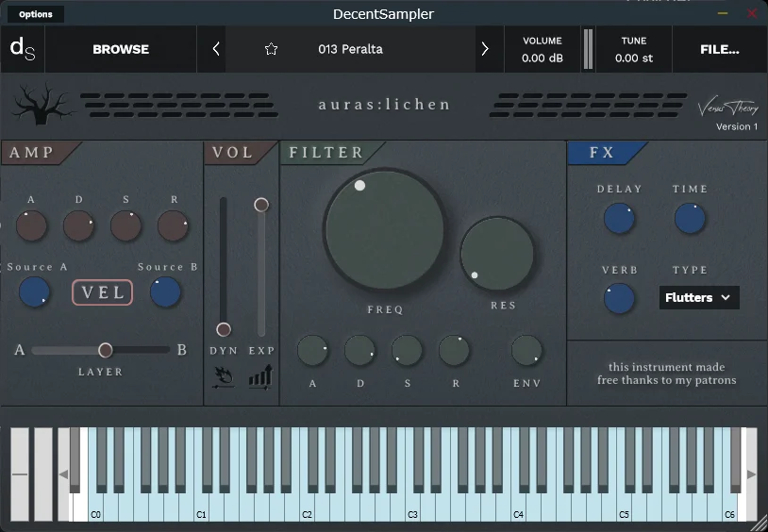Adjust the AMP decay D knob
Viewport: 768px width, 532px height.
point(78,225)
